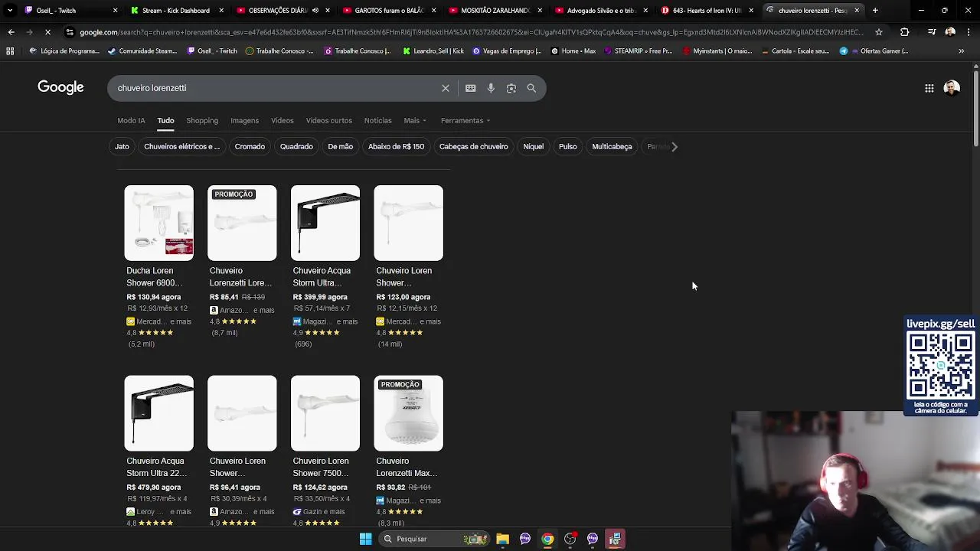Image resolution: width=980 pixels, height=551 pixels.
Task: Filter by the Jato chip
Action: tap(122, 146)
